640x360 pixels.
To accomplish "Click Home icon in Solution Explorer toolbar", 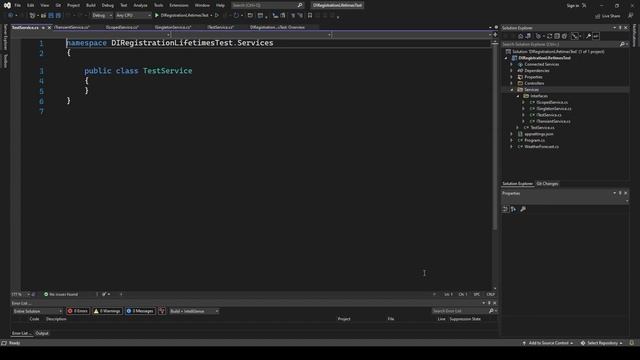I will pyautogui.click(x=520, y=36).
